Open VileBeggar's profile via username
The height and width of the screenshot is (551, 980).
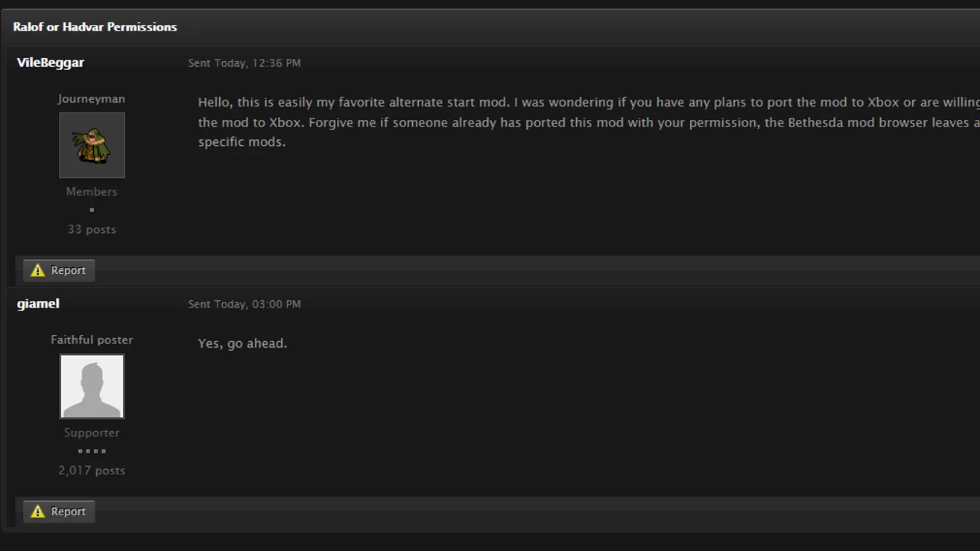pyautogui.click(x=51, y=63)
